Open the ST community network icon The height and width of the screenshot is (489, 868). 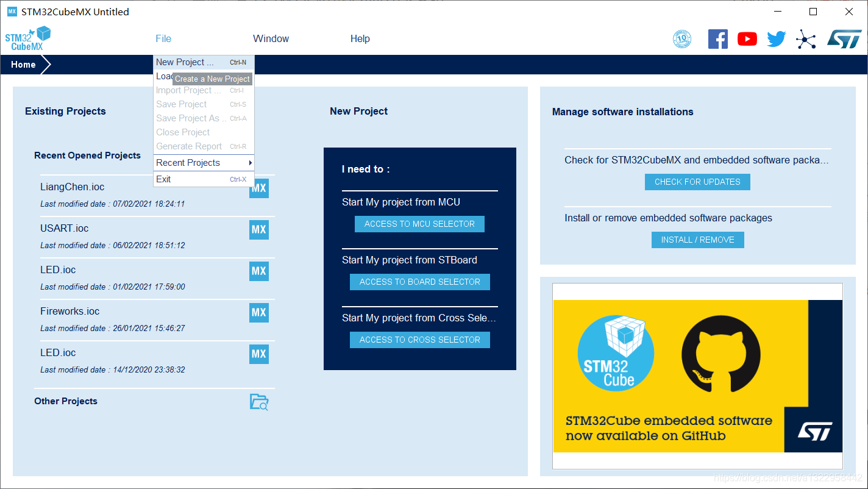pos(806,40)
